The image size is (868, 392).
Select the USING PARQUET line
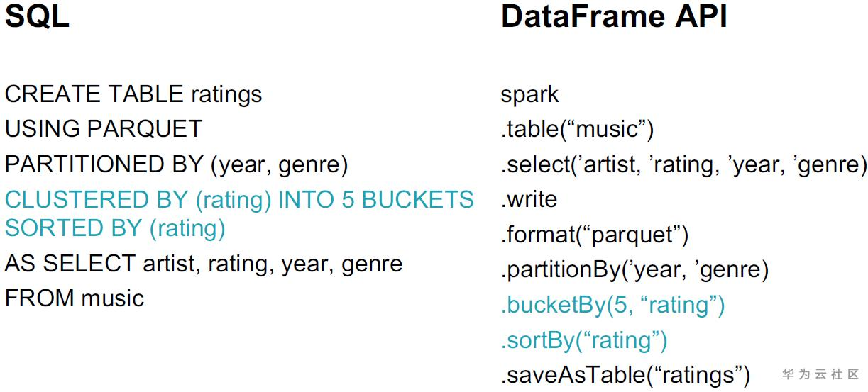(104, 129)
